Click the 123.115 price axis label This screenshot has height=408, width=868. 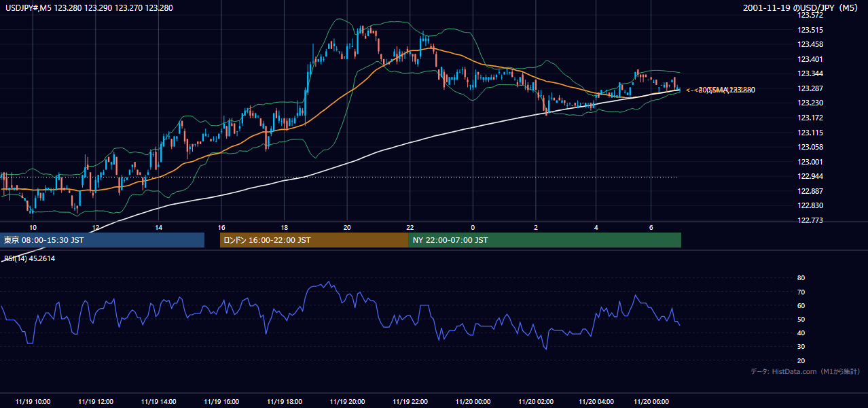(811, 133)
